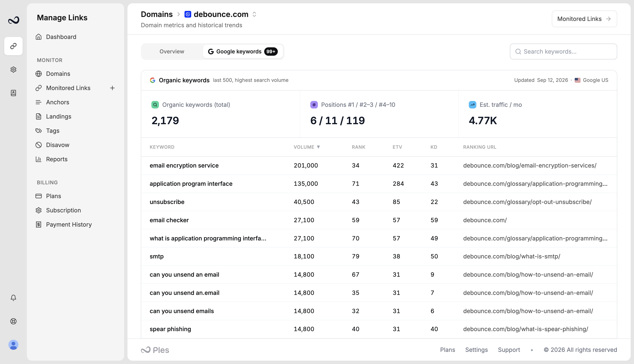Go to Domains breadcrumb
Screen dimensions: 634x364
pos(157,14)
